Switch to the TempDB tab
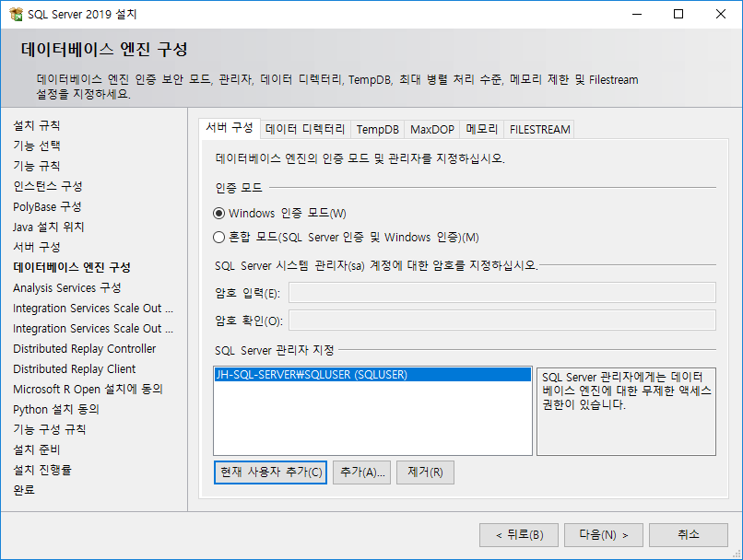The image size is (743, 560). click(x=377, y=129)
